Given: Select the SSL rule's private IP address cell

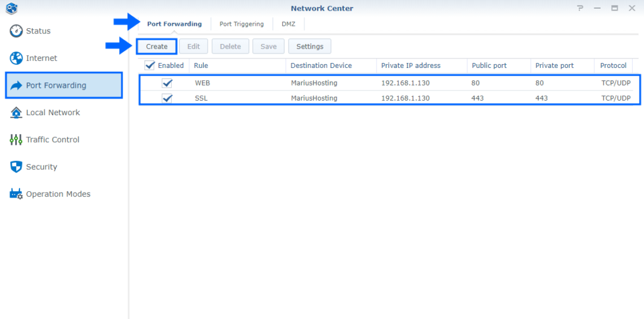Looking at the screenshot, I should pyautogui.click(x=405, y=98).
